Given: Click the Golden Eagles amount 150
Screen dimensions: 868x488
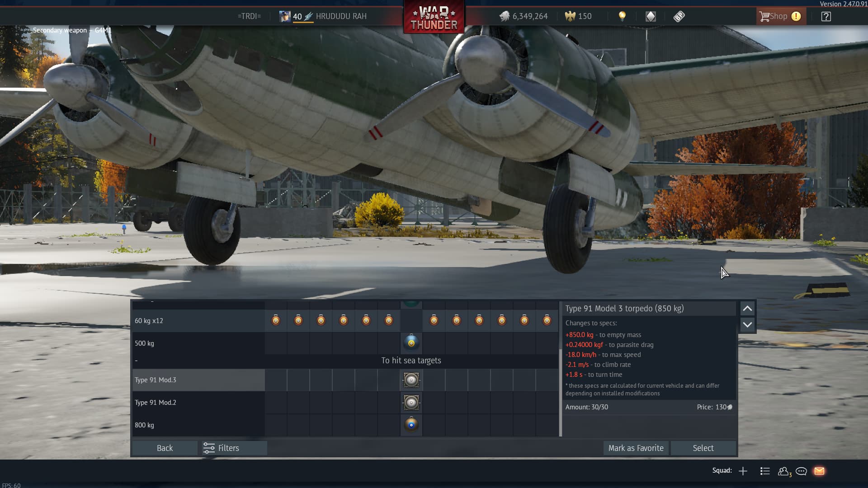Looking at the screenshot, I should tap(585, 16).
